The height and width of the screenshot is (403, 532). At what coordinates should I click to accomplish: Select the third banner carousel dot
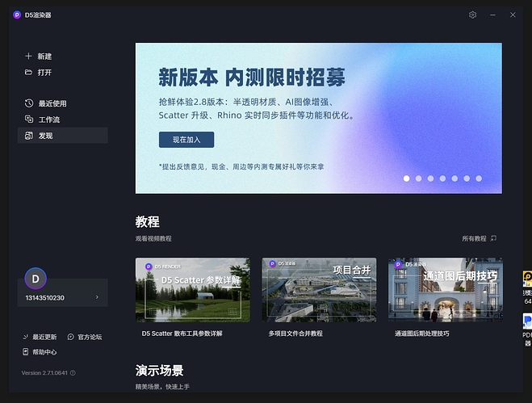coord(430,178)
